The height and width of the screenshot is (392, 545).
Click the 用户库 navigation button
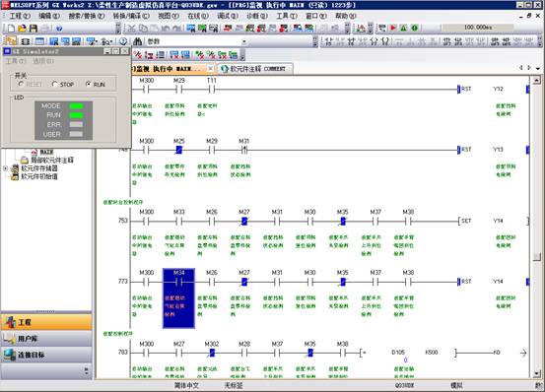coord(46,338)
